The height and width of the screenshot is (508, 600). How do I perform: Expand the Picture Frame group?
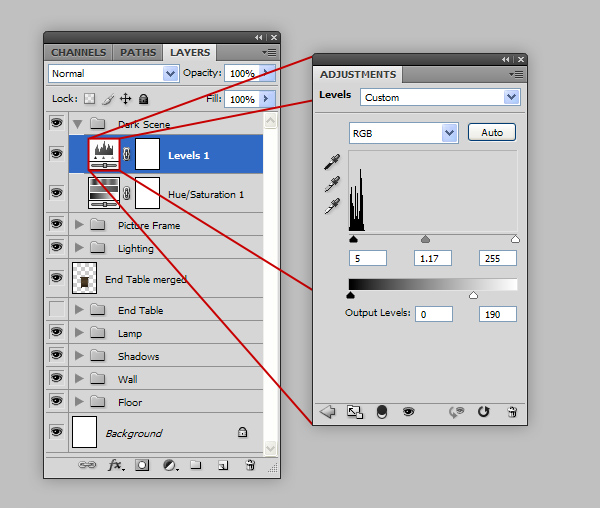coord(80,225)
